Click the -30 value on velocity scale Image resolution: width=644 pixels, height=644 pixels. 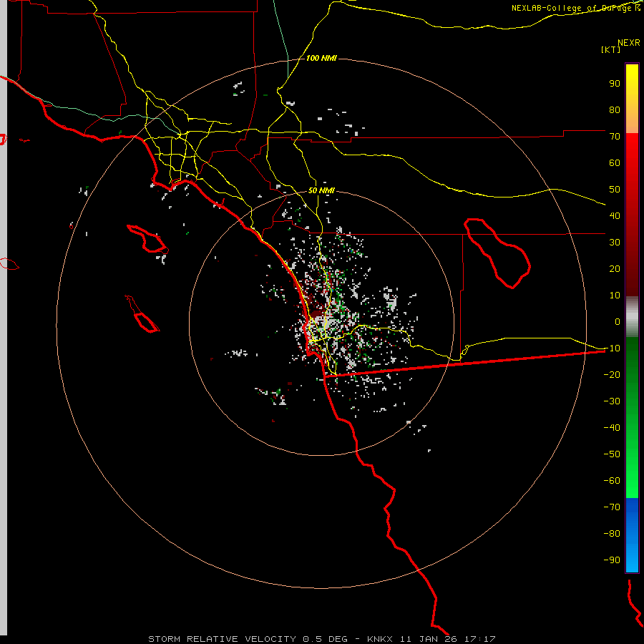(x=612, y=401)
